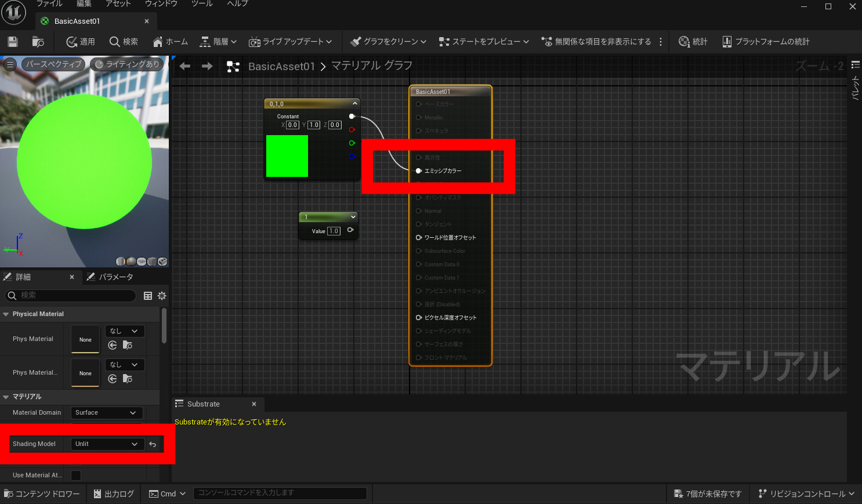Toggle the Lighting (ライティングあり) view mode
Viewport: 862px width, 504px height.
click(x=127, y=64)
